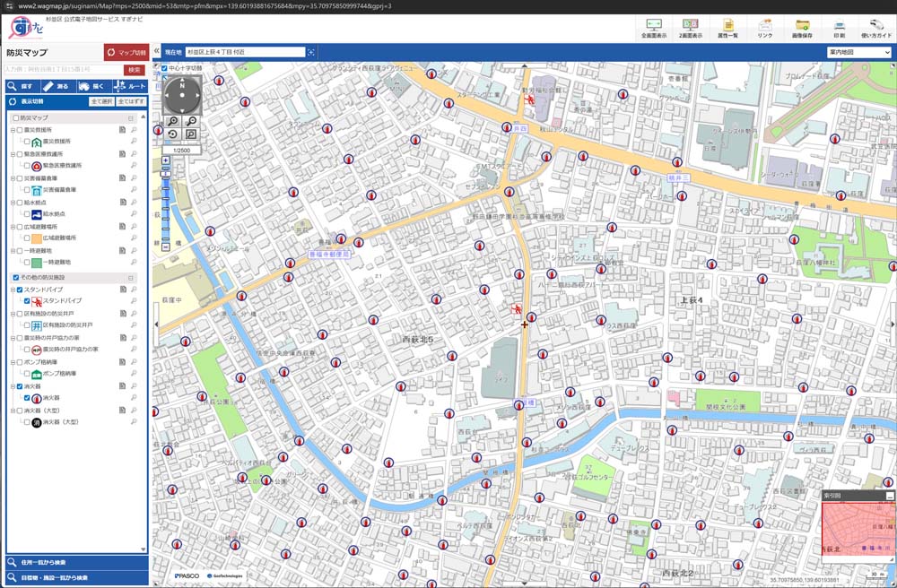
Task: Open the 使い方ガイド usage guide
Action: click(x=875, y=28)
